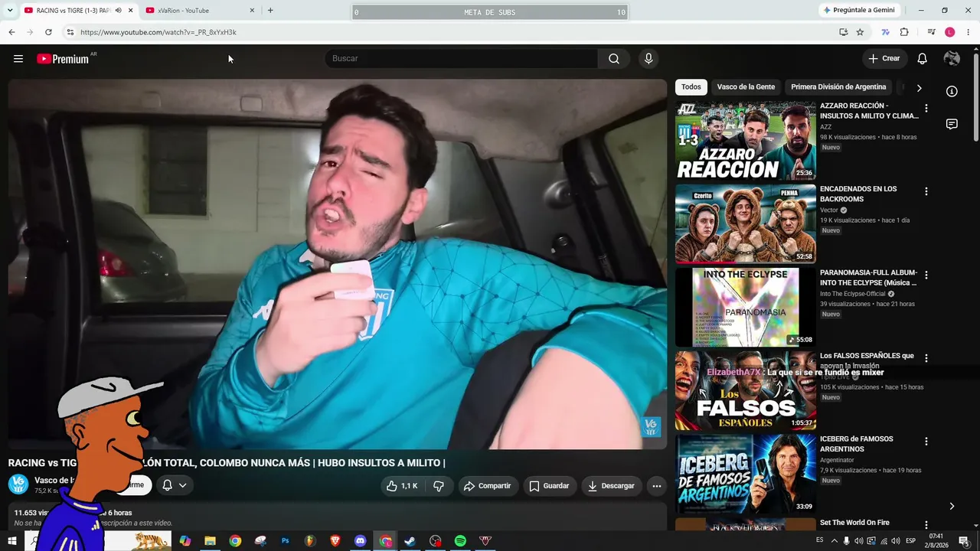The image size is (980, 551).
Task: Expand the side panel arrow near the ICEBERG video
Action: [952, 506]
